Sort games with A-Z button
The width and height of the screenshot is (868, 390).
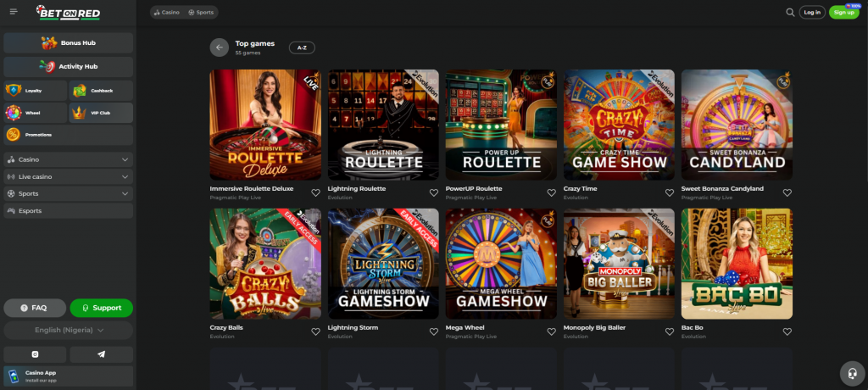tap(302, 47)
